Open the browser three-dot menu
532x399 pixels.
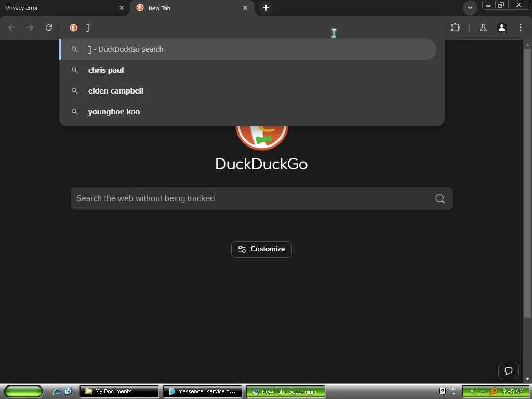tap(521, 28)
